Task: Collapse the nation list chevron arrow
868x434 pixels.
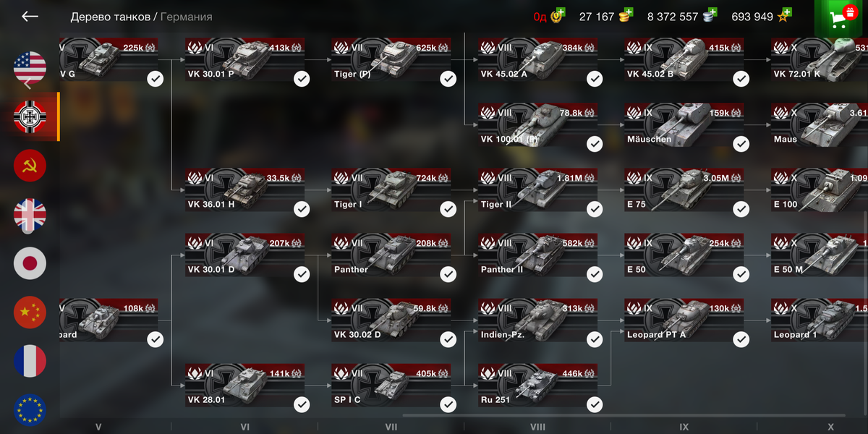Action: pos(27,84)
